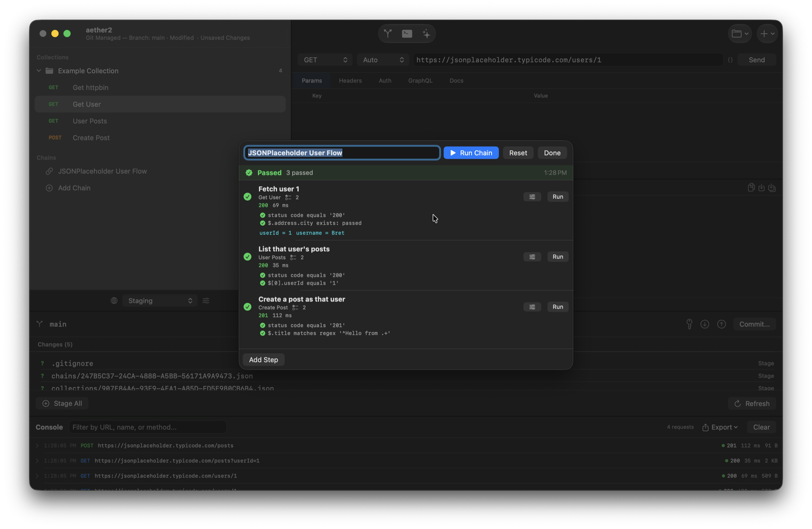Run the List that user's posts step
Screen dimensions: 812x529
click(x=557, y=257)
